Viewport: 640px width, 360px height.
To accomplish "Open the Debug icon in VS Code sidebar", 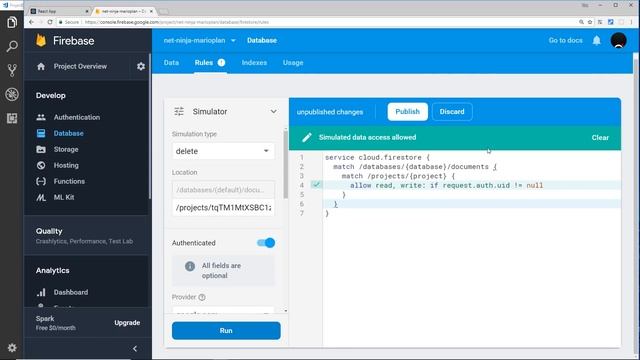I will click(12, 94).
